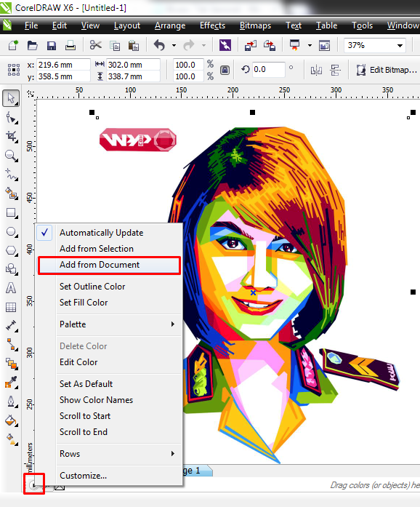This screenshot has width=420, height=507.
Task: Open the Undo history dropdown arrow
Action: coord(174,46)
